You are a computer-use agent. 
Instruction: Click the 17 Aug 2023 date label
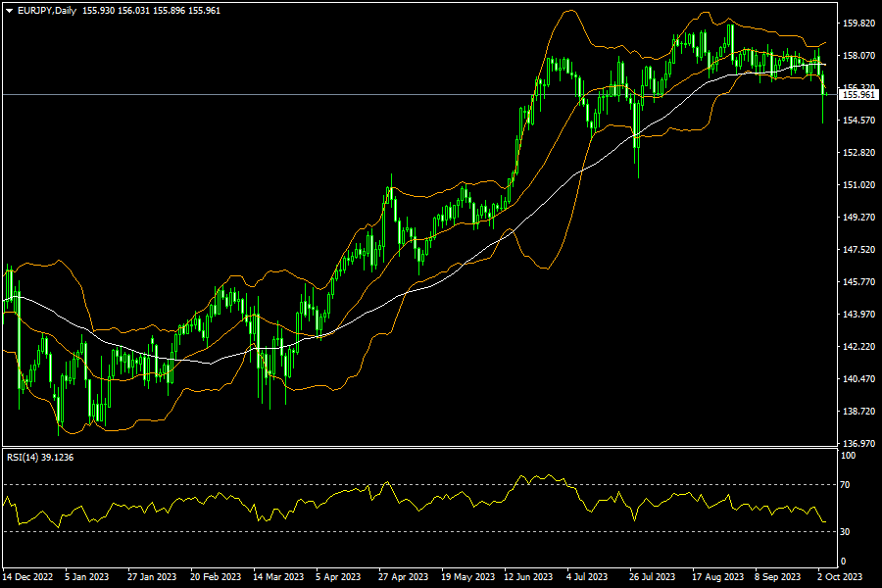click(717, 577)
